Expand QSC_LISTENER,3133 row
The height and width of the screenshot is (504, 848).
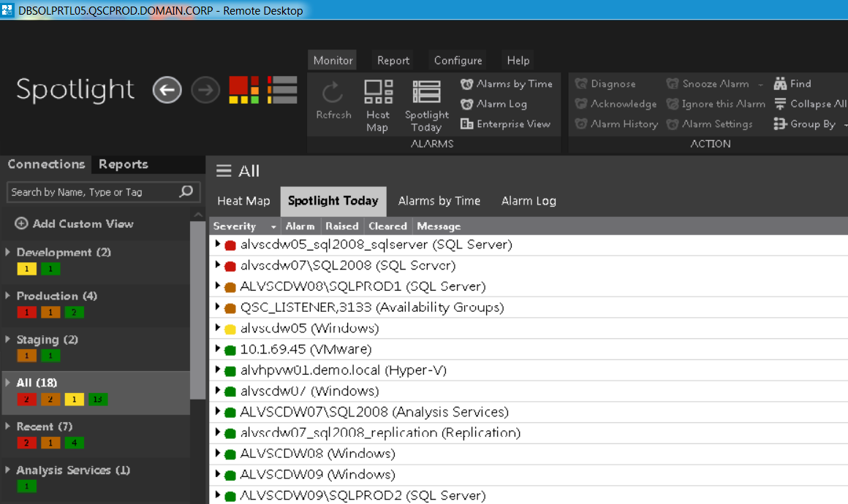(217, 306)
